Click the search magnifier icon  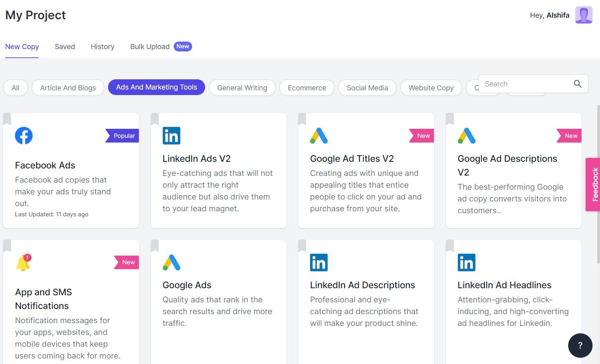pyautogui.click(x=578, y=84)
